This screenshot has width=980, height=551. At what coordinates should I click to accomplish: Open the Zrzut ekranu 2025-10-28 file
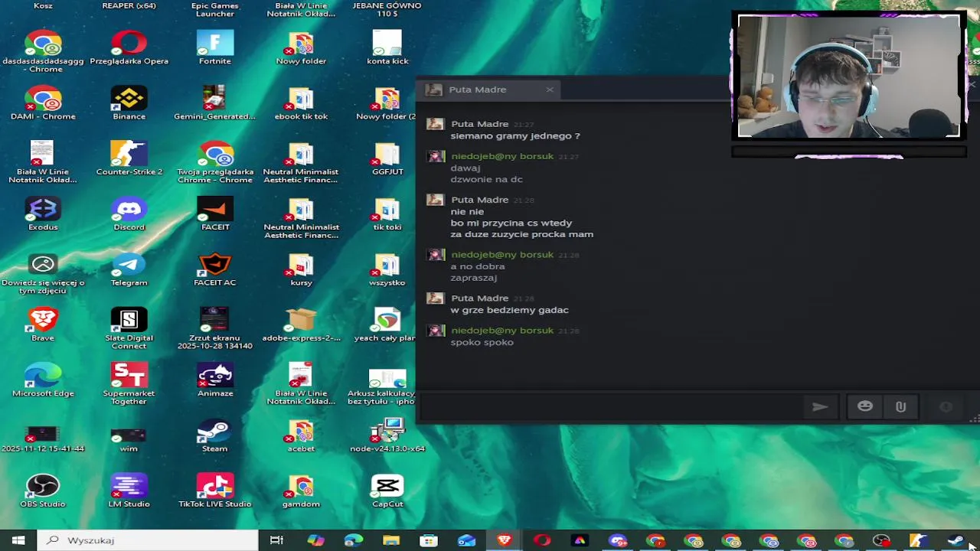point(215,328)
